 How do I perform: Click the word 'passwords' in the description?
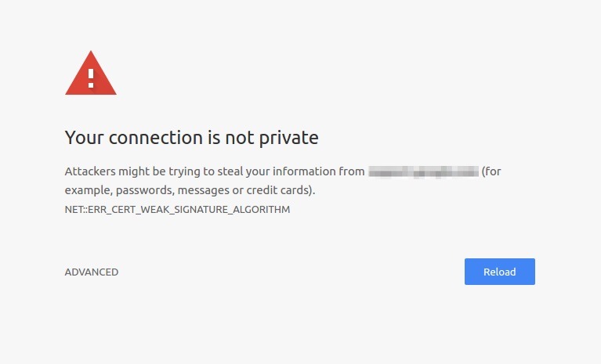click(x=145, y=190)
